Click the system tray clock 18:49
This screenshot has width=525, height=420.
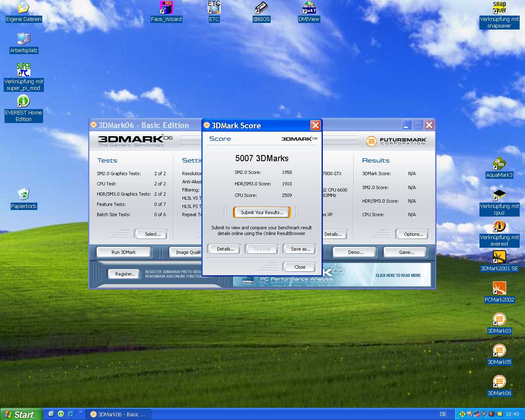pos(512,414)
